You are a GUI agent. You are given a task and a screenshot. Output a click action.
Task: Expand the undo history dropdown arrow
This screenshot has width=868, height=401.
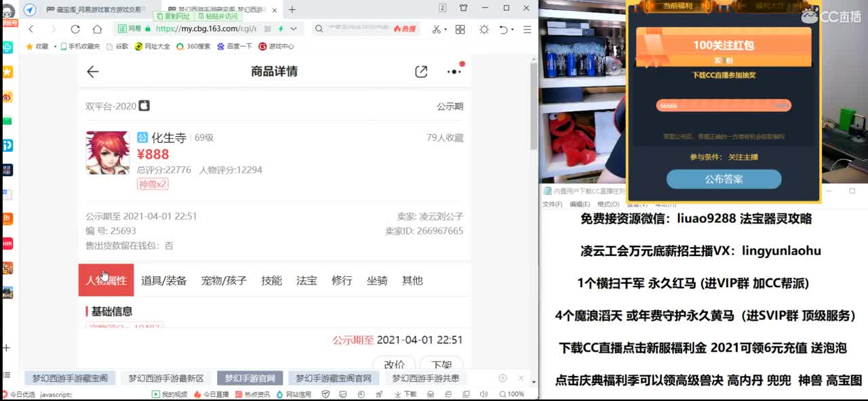coord(513,29)
